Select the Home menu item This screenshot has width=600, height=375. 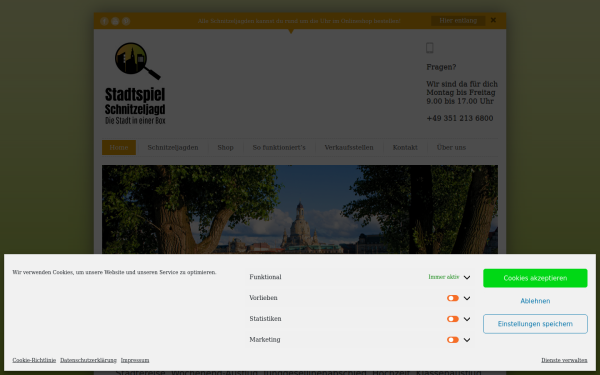click(119, 147)
